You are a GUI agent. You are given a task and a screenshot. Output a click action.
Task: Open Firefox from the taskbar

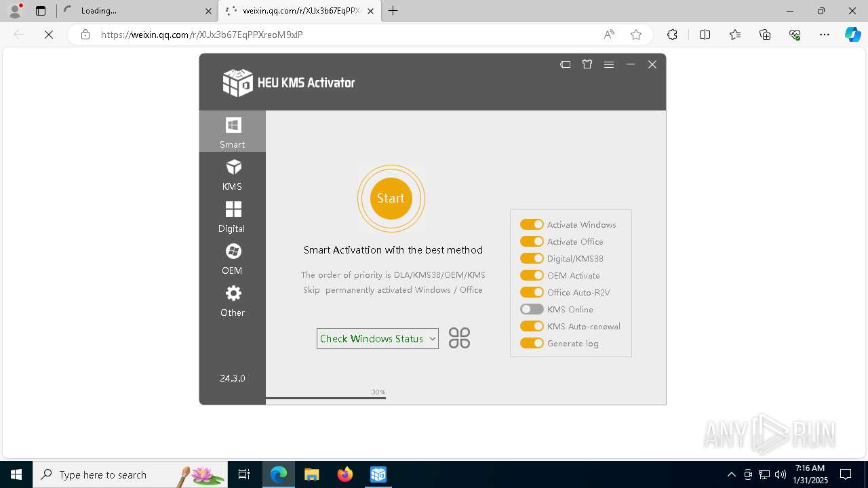pyautogui.click(x=345, y=474)
